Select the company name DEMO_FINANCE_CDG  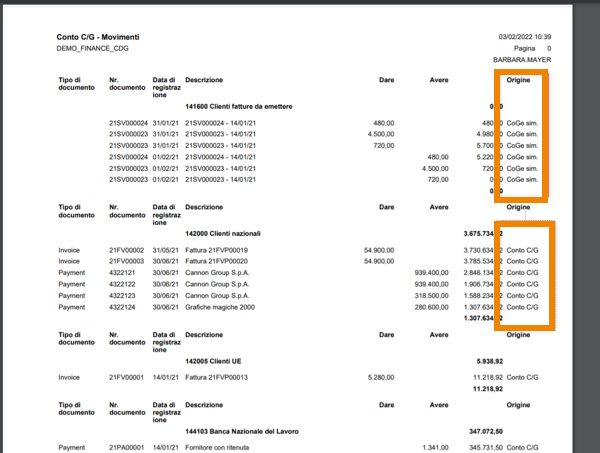point(93,48)
